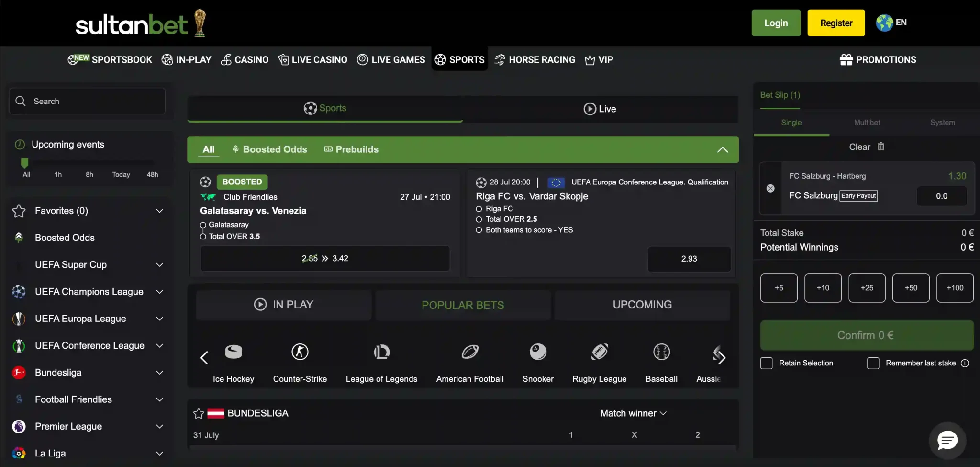
Task: Click the FC Salzburg stake input field
Action: [942, 196]
